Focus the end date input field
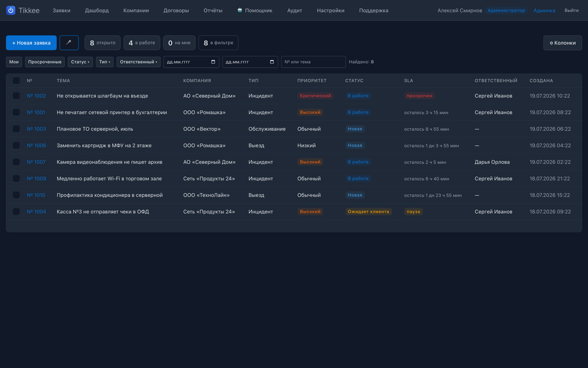Image resolution: width=588 pixels, height=368 pixels. coord(250,62)
